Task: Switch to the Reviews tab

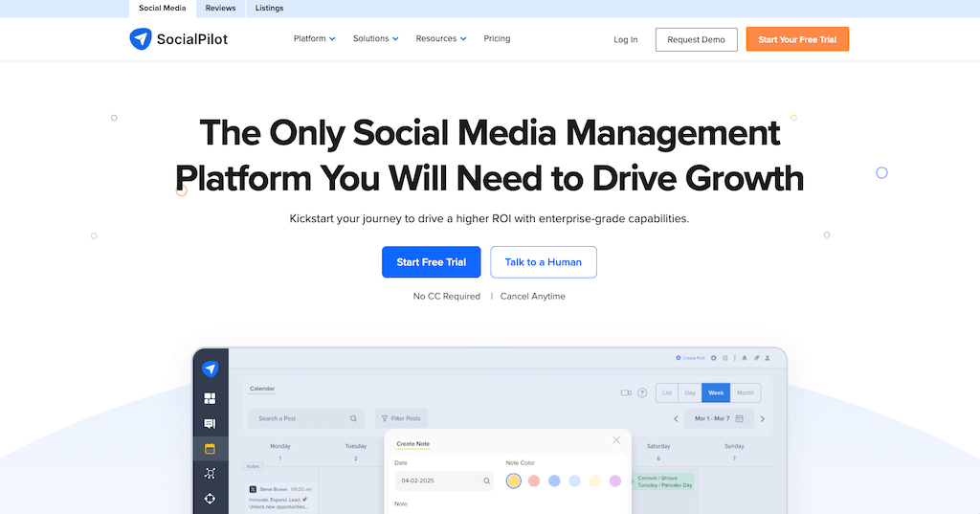Action: 221,8
